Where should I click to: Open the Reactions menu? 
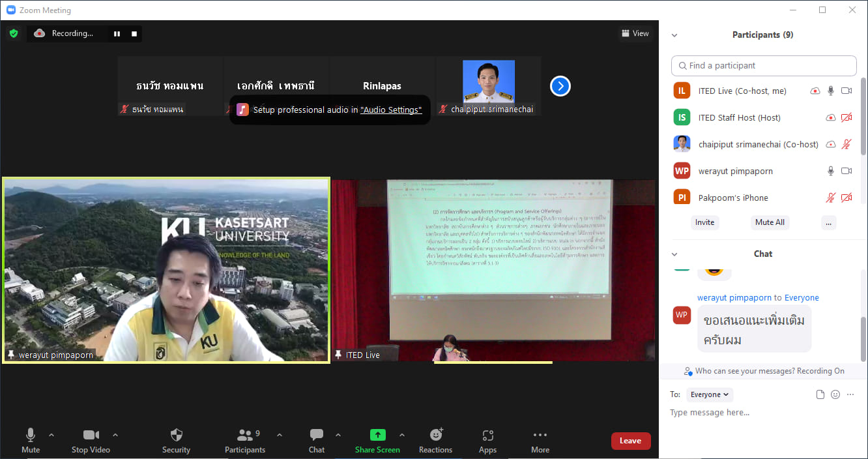436,441
